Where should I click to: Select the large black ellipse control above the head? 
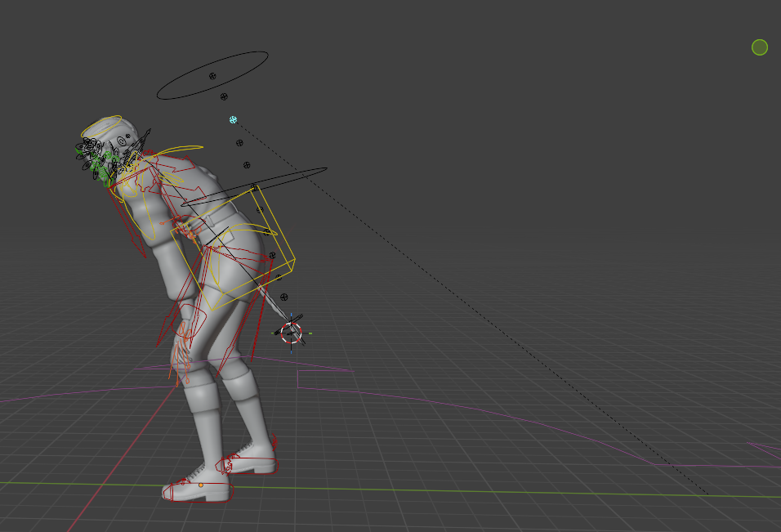pos(212,75)
